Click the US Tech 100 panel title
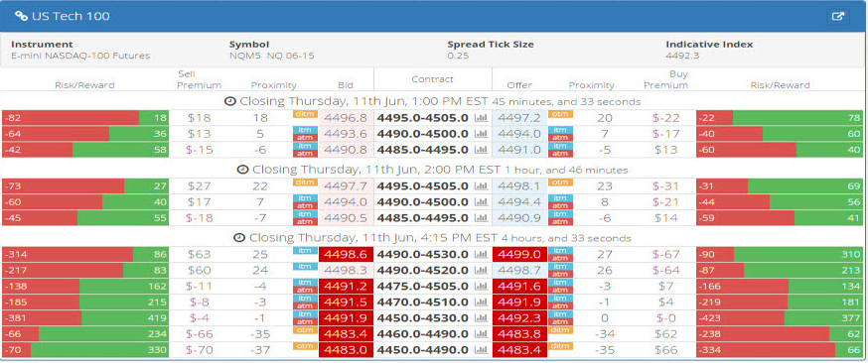The image size is (868, 363). [71, 17]
